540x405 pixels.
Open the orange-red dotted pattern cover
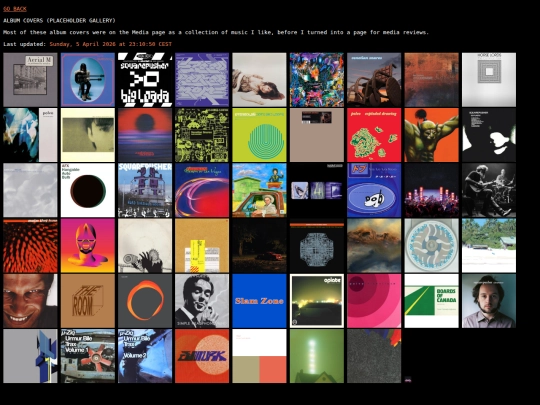[30, 246]
